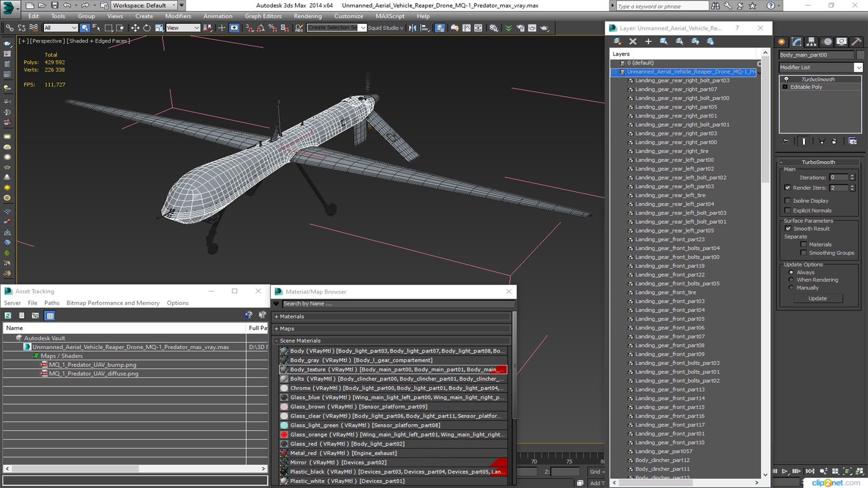Add selected objects to layer plus icon
Screen dimensions: 868x488
[x=648, y=42]
